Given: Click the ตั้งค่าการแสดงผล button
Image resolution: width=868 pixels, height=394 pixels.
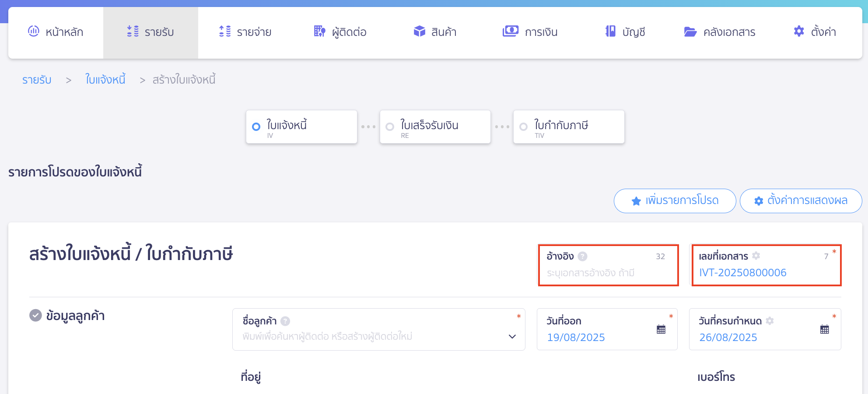Looking at the screenshot, I should click(801, 201).
